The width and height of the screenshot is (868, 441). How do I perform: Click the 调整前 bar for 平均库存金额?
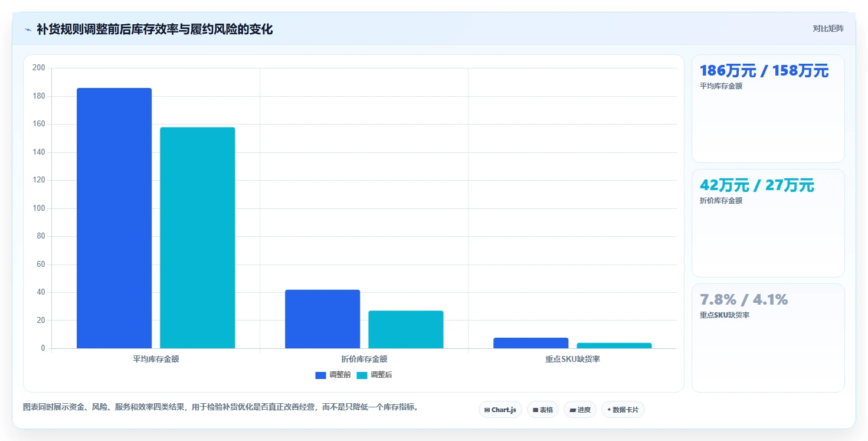tap(114, 218)
